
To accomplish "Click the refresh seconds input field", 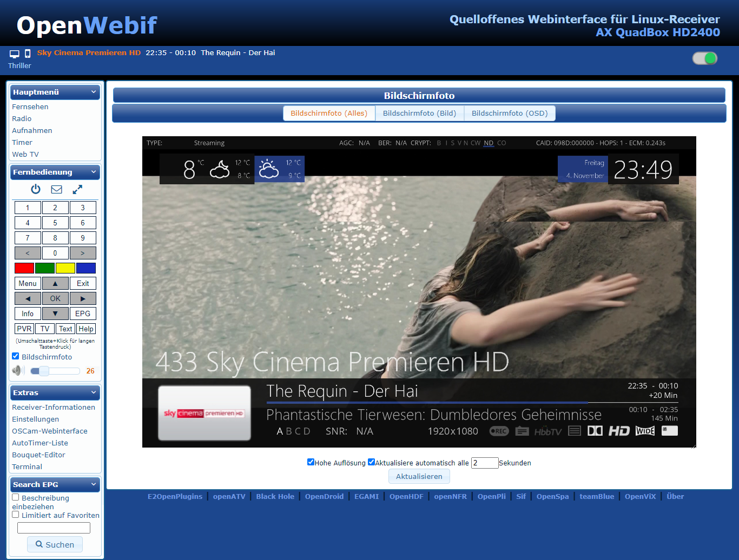I will pyautogui.click(x=485, y=463).
